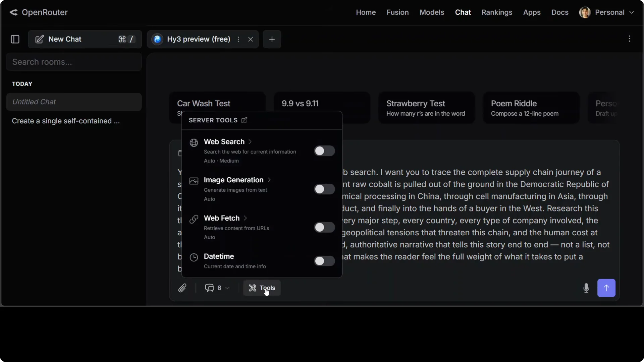The image size is (644, 362).
Task: Add a new model with plus button
Action: [x=272, y=39]
